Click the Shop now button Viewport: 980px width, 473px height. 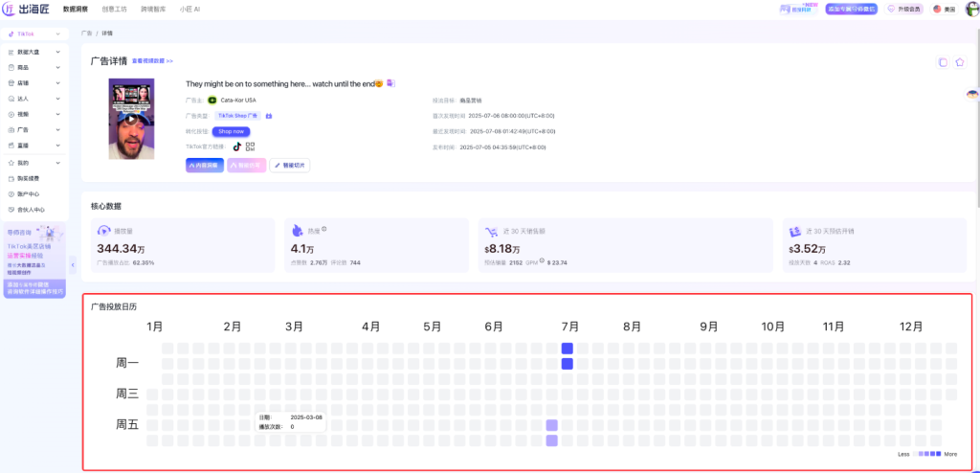[231, 131]
